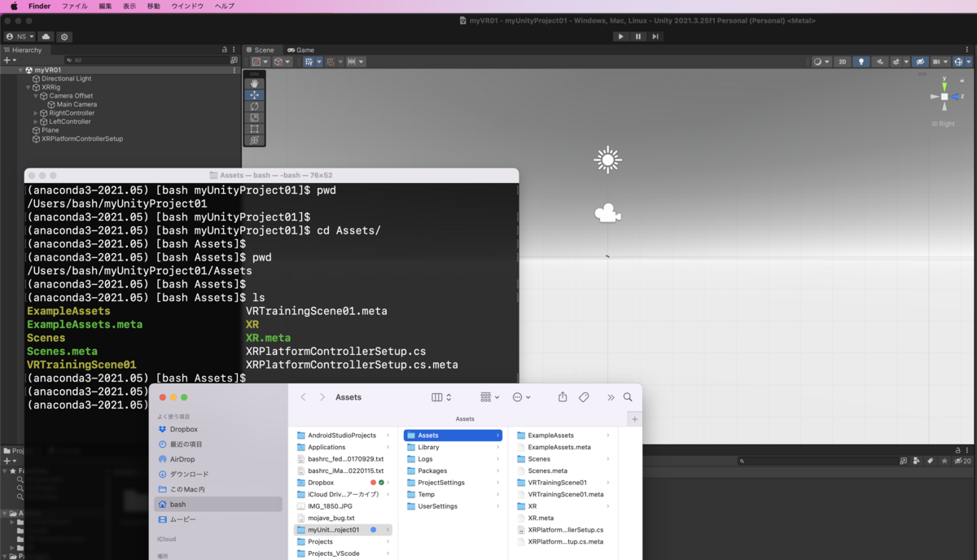
Task: Select the Hand tool in Scene view
Action: (x=255, y=84)
